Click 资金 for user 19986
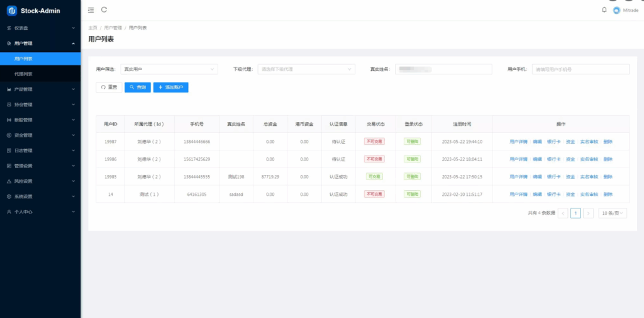The width and height of the screenshot is (644, 318). click(x=570, y=159)
